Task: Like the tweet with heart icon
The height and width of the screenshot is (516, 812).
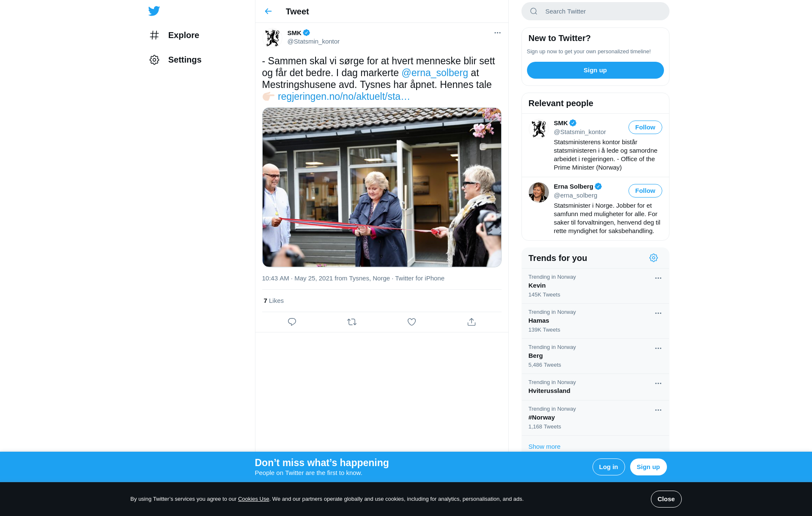Action: [411, 322]
